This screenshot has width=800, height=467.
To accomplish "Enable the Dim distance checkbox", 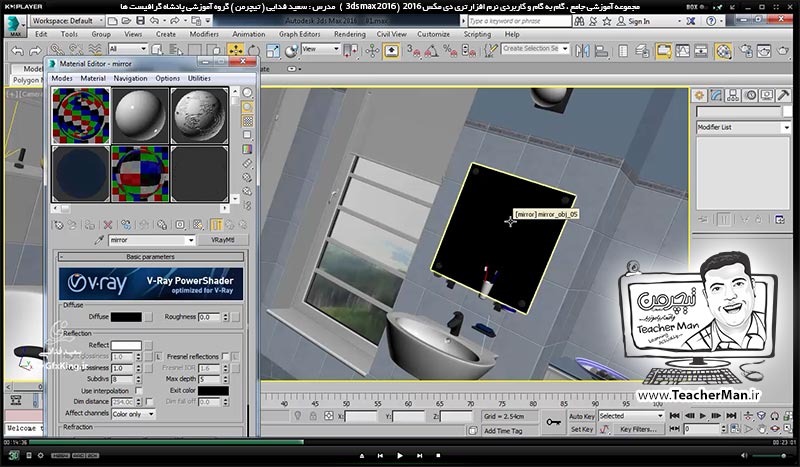I will (x=149, y=402).
